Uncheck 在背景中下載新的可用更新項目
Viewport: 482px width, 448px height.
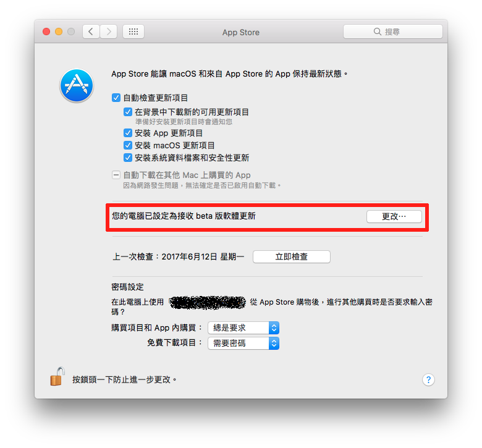point(128,112)
